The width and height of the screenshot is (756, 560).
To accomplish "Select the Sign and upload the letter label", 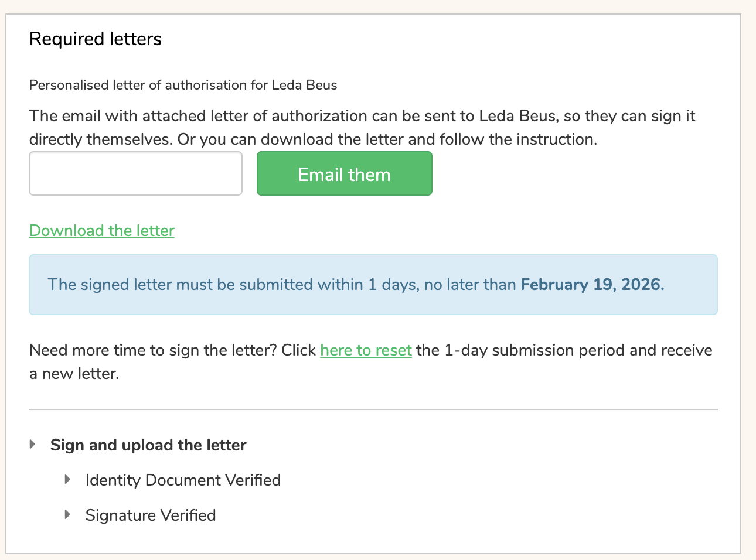I will 148,445.
